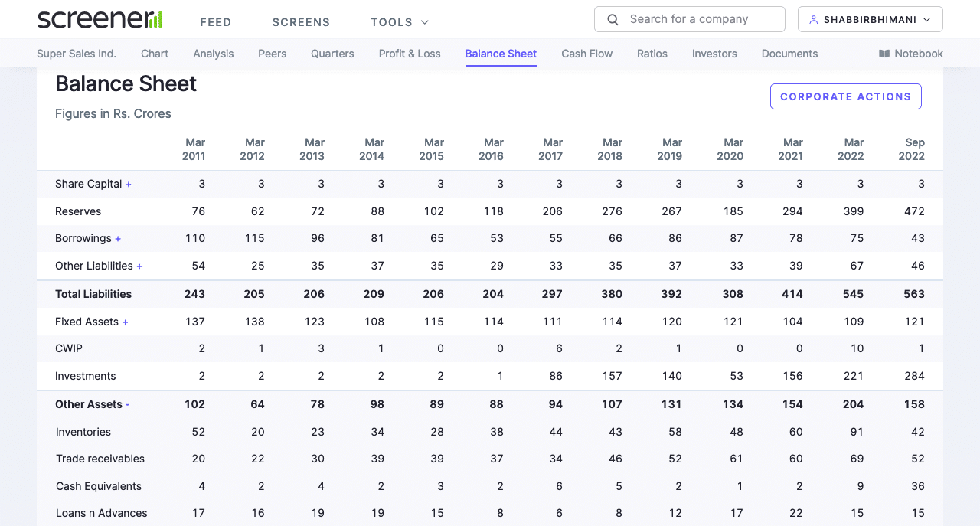Open the Ratios tab
The width and height of the screenshot is (980, 526).
[652, 54]
